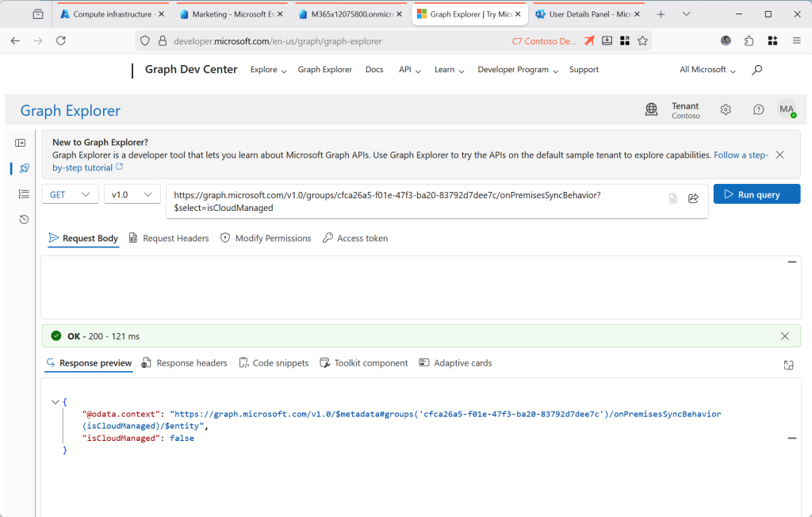Expand the response area icon
812x517 pixels.
(x=787, y=365)
